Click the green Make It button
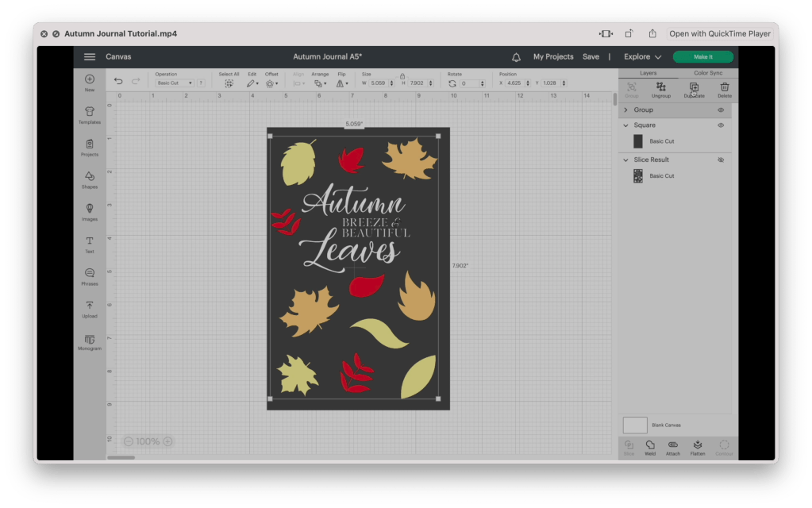812x508 pixels. coord(702,57)
